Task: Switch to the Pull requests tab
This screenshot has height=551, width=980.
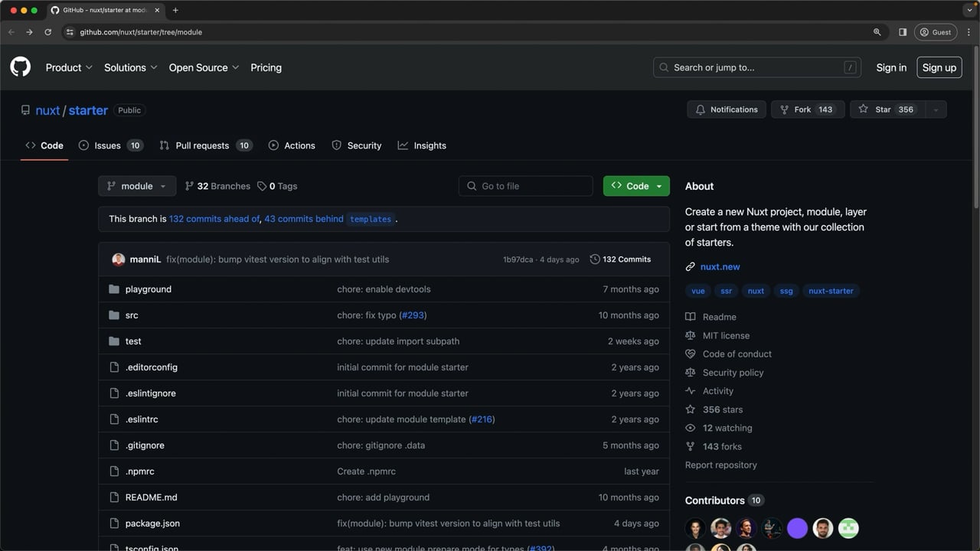Action: pyautogui.click(x=206, y=145)
